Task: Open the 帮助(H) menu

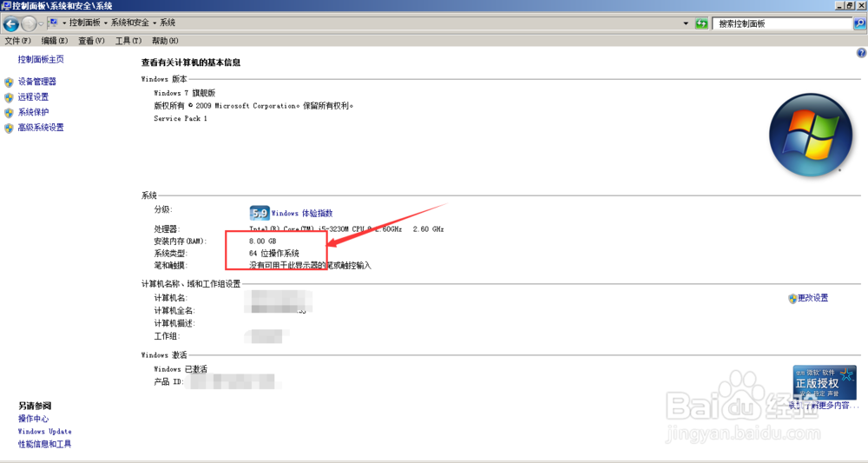Action: click(165, 41)
